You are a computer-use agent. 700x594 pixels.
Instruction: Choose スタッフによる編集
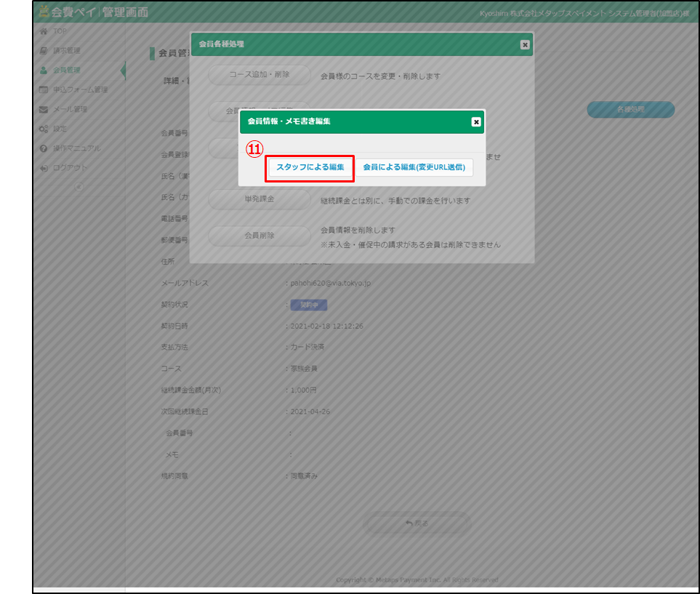310,167
